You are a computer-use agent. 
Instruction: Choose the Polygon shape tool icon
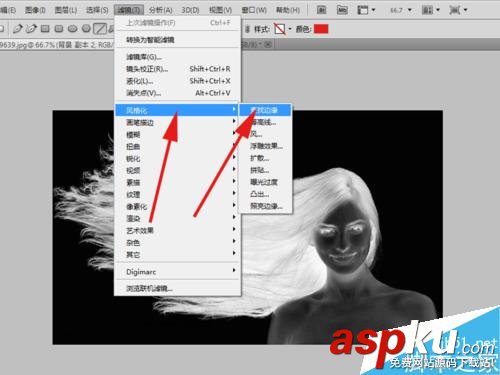(x=86, y=29)
